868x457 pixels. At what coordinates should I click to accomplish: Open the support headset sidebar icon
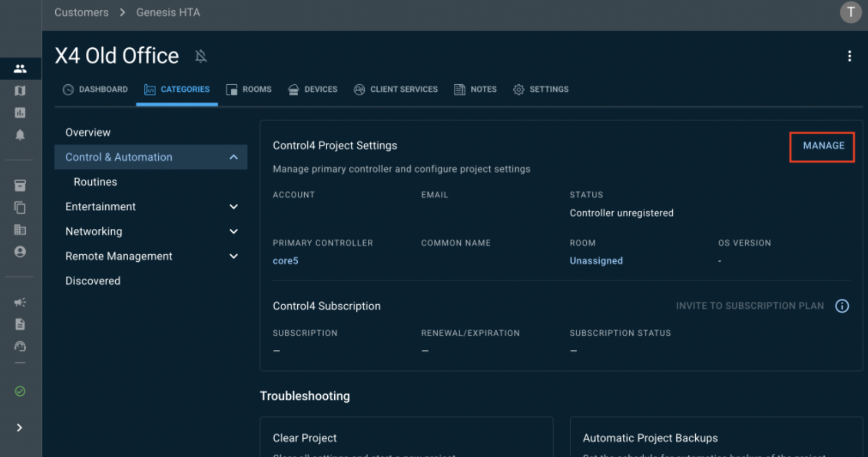pyautogui.click(x=20, y=347)
